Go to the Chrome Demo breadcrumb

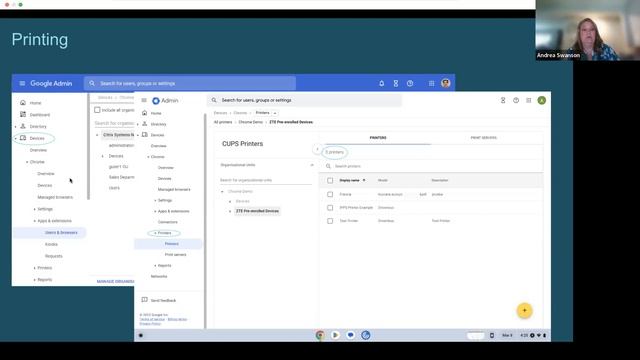251,122
